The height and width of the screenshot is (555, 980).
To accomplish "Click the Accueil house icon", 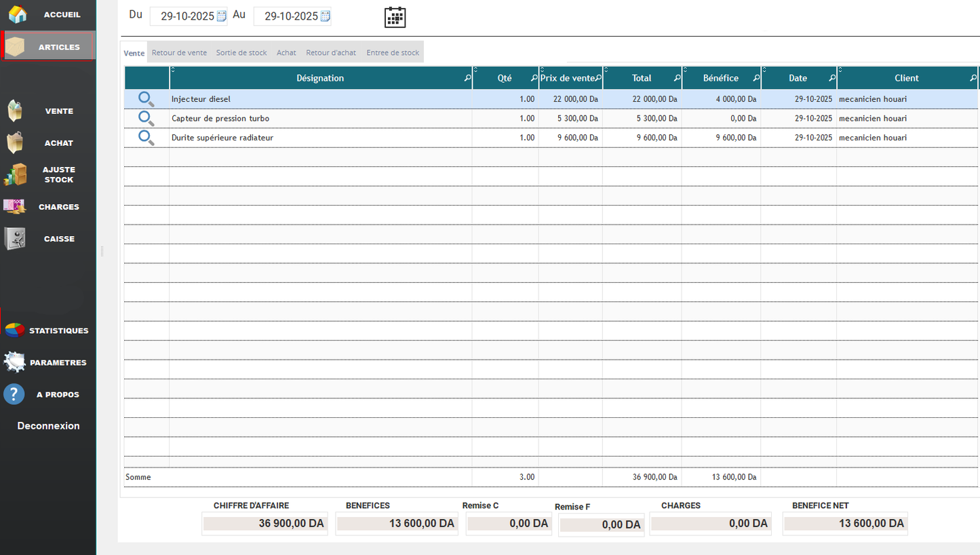I will pyautogui.click(x=18, y=14).
